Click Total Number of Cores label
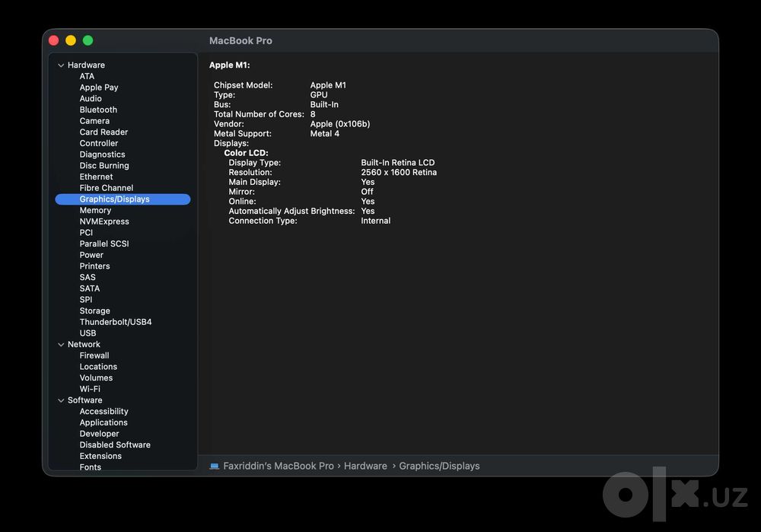 tap(260, 114)
